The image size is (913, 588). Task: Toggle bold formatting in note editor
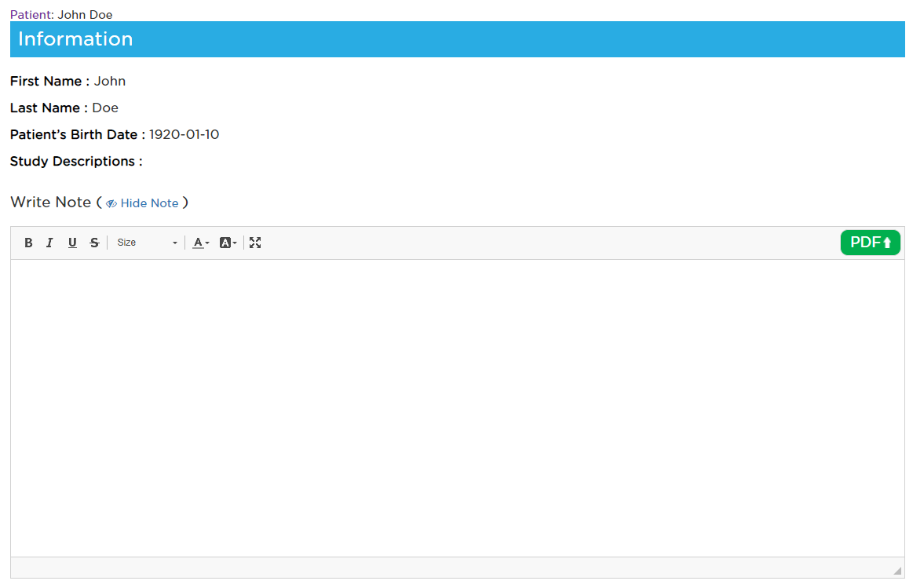(28, 243)
